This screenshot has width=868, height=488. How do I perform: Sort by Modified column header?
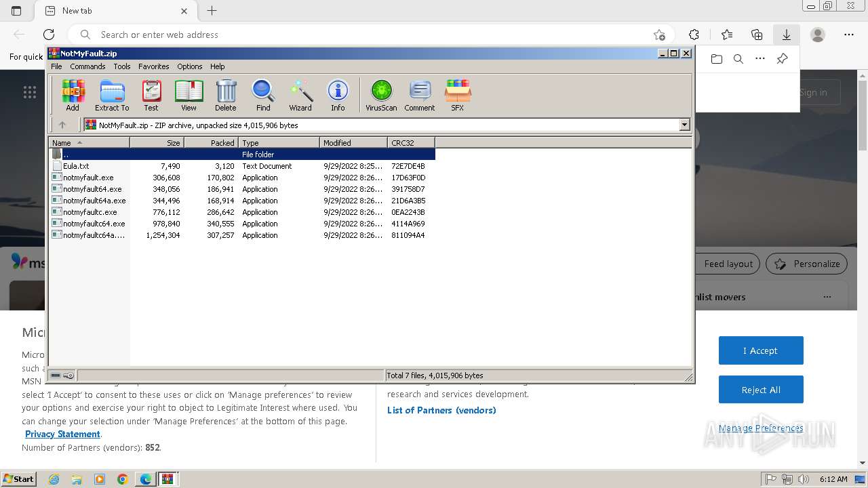click(353, 142)
